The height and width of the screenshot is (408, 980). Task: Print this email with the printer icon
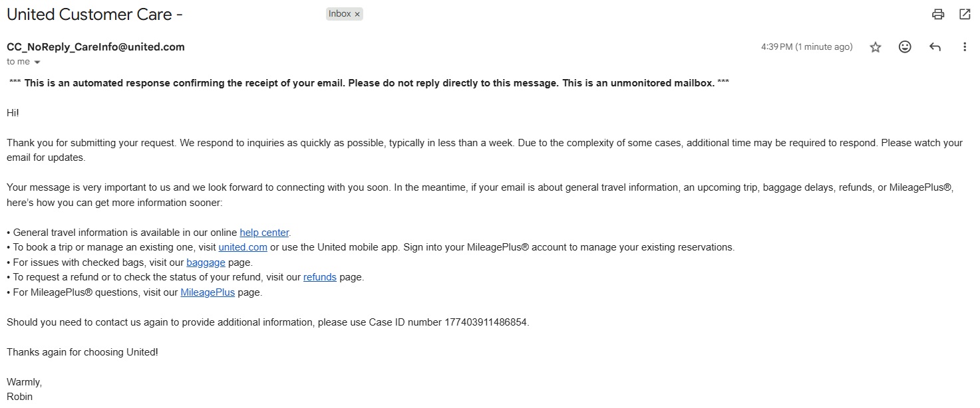(938, 14)
